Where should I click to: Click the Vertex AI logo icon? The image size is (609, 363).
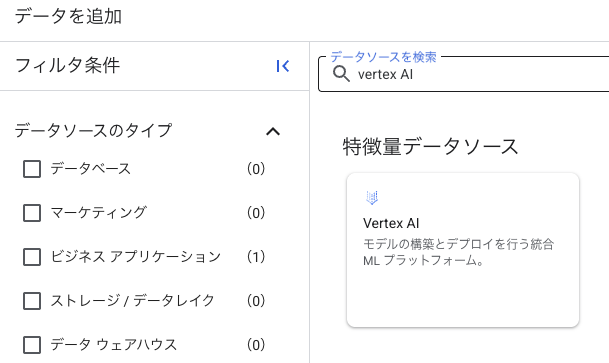(372, 198)
